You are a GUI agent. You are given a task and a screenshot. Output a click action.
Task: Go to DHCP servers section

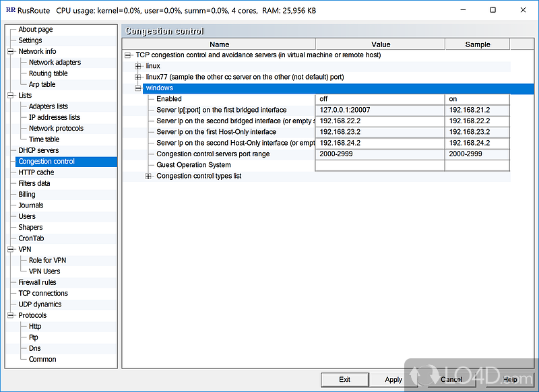(38, 150)
